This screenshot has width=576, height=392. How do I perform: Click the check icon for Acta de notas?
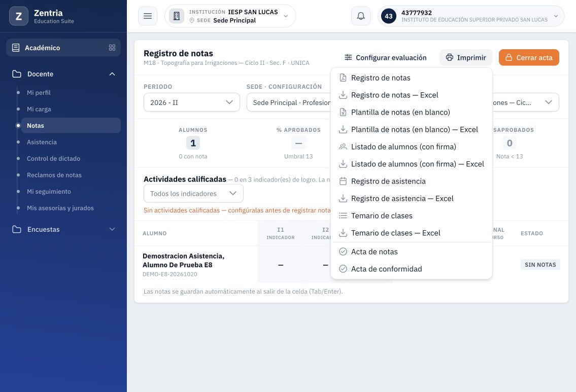click(x=343, y=252)
